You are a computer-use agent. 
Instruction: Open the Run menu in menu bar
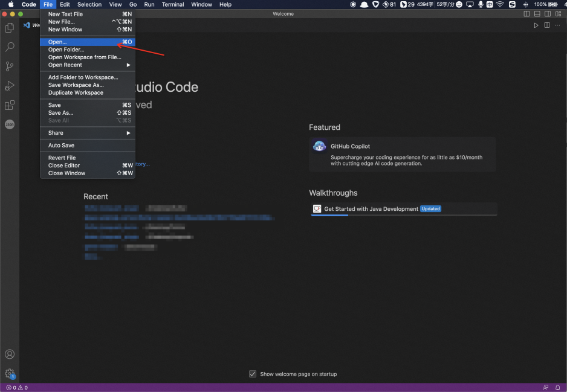pyautogui.click(x=149, y=4)
